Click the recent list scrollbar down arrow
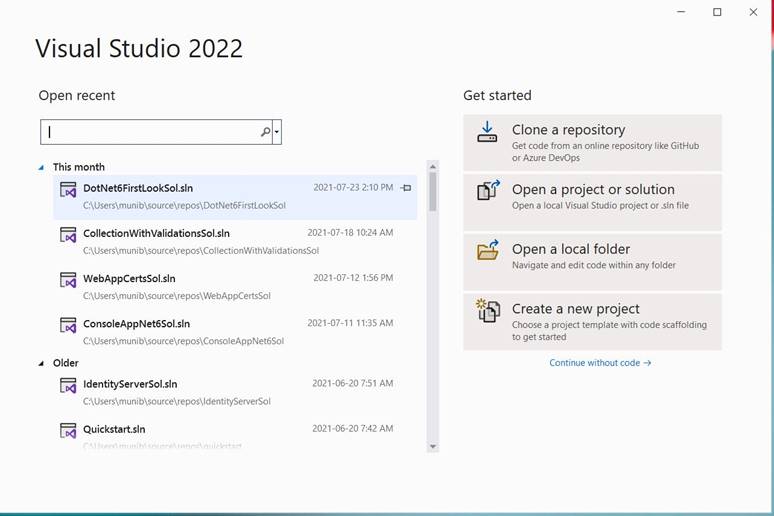Viewport: 774px width, 516px height. click(433, 446)
